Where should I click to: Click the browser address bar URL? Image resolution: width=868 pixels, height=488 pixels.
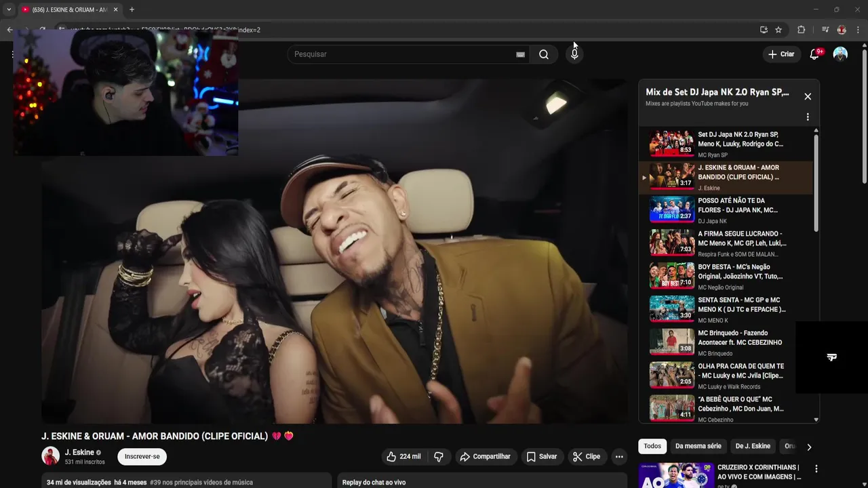click(x=165, y=30)
